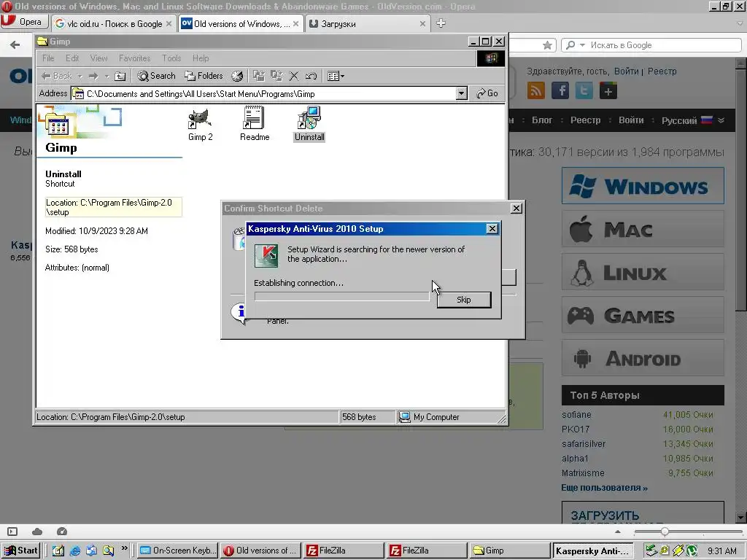Open the View menu in Gimp explorer window
The width and height of the screenshot is (747, 560).
tap(98, 58)
